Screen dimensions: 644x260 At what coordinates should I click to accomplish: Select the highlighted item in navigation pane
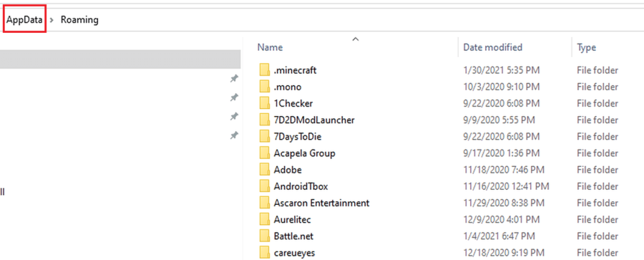point(120,59)
